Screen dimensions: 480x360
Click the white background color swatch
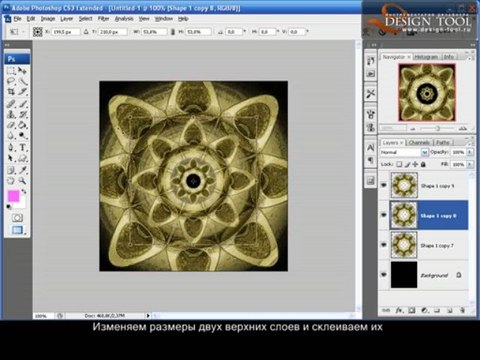[21, 204]
